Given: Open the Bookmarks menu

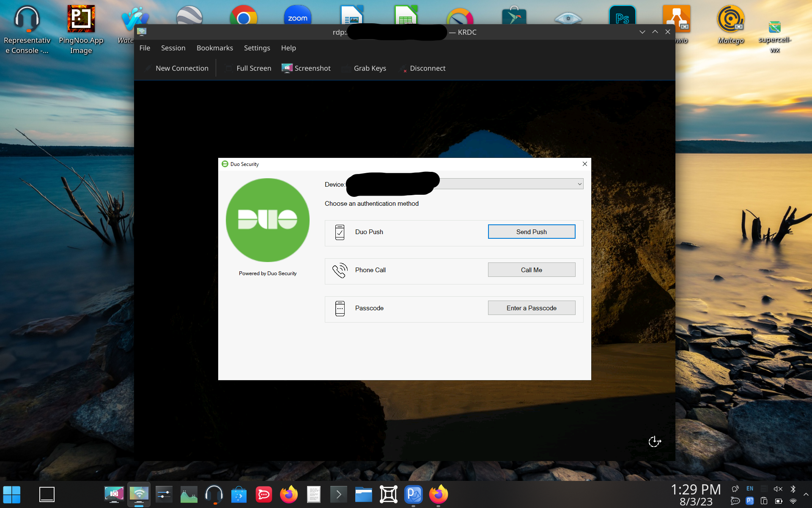Looking at the screenshot, I should 214,48.
